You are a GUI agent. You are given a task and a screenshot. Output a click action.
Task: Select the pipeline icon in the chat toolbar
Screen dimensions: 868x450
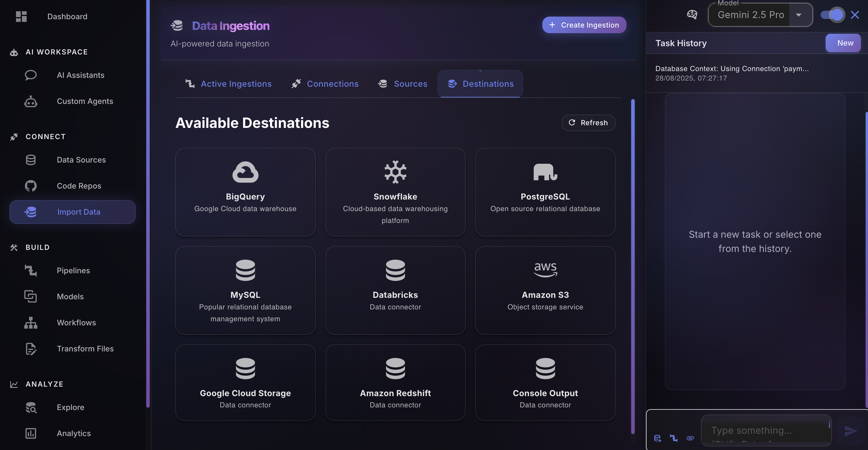[x=673, y=438]
